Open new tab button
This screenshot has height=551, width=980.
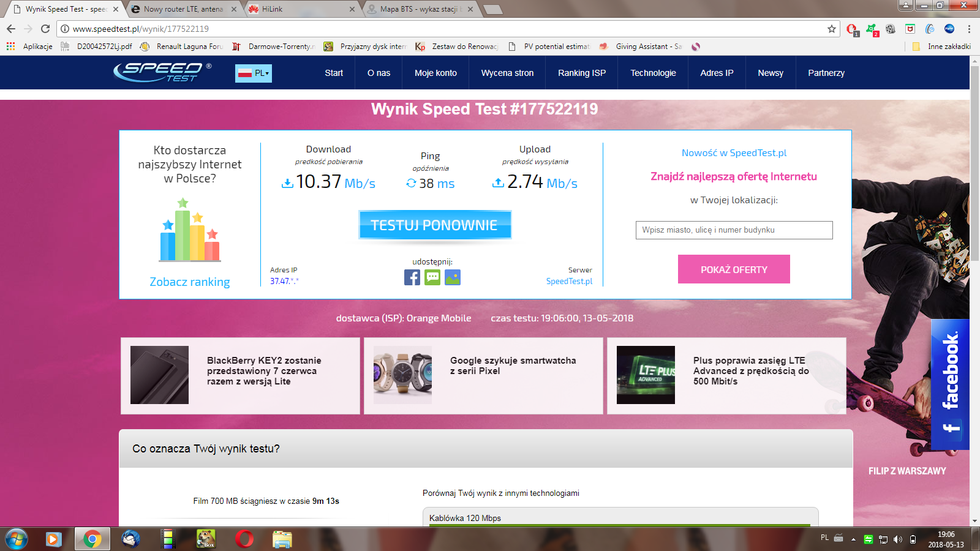(x=493, y=9)
